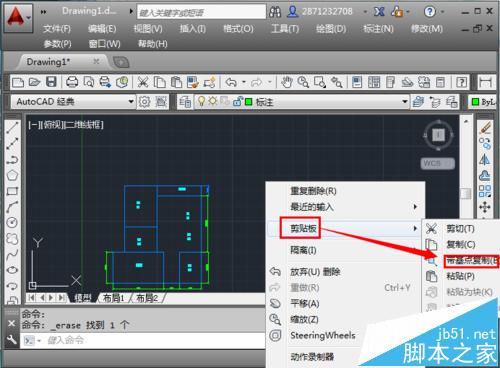The height and width of the screenshot is (368, 500).
Task: Click the Layer Previous icon
Action: pos(435,102)
